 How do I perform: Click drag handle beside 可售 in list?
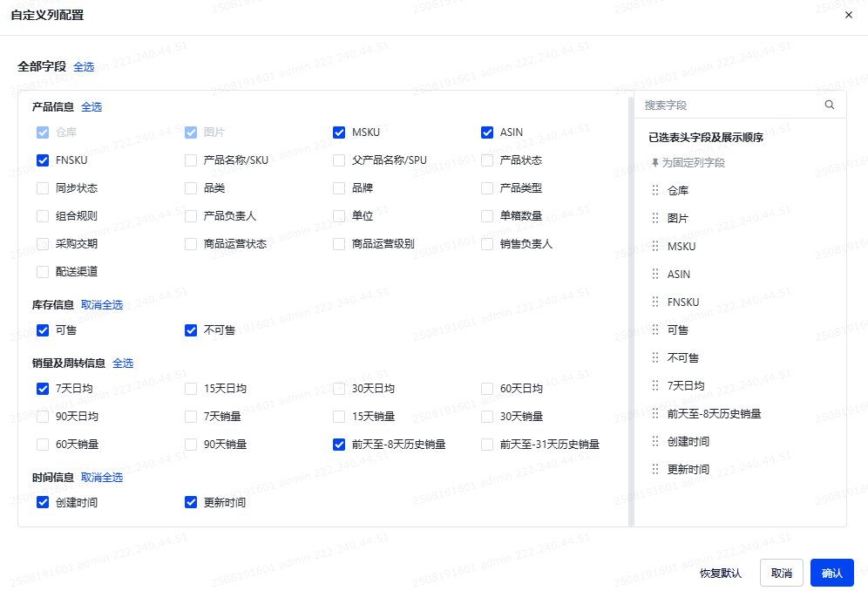coord(655,329)
